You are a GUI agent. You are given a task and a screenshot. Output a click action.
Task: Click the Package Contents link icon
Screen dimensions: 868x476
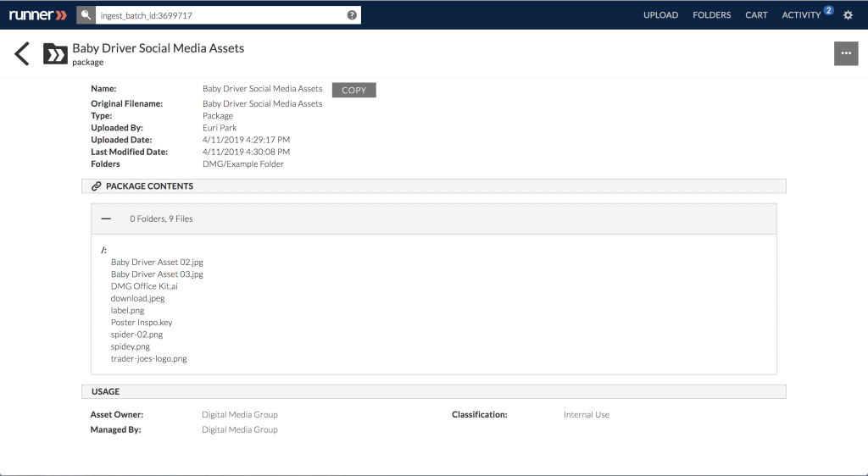click(97, 186)
